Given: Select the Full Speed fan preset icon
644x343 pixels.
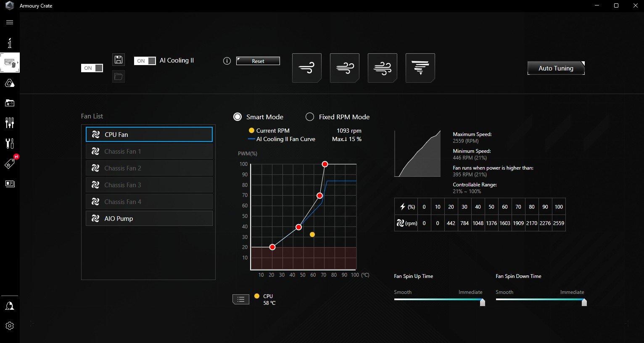Looking at the screenshot, I should tap(420, 68).
